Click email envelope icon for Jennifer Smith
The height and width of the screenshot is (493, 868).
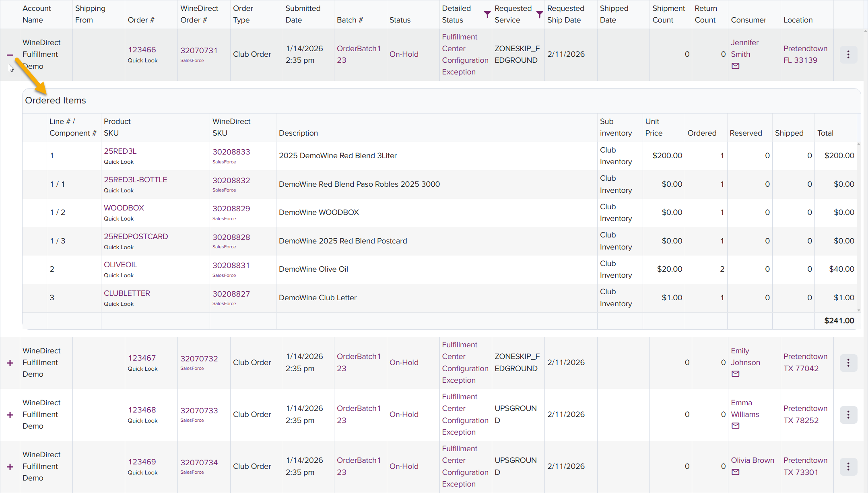click(735, 66)
